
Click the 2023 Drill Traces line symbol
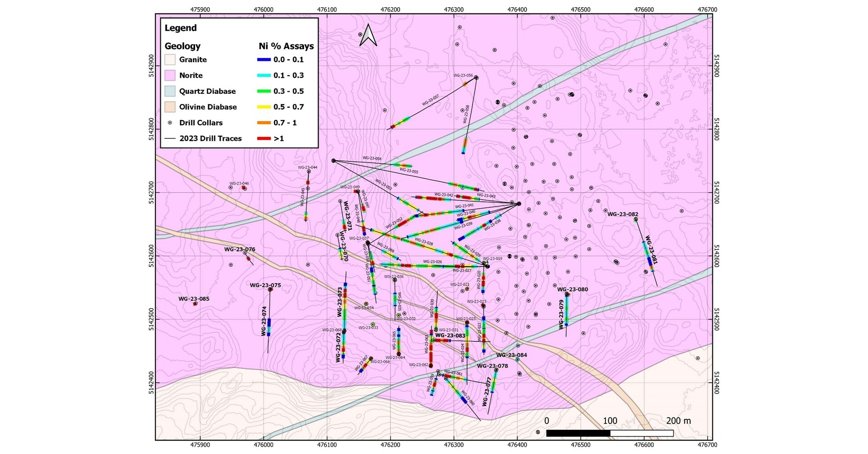170,138
